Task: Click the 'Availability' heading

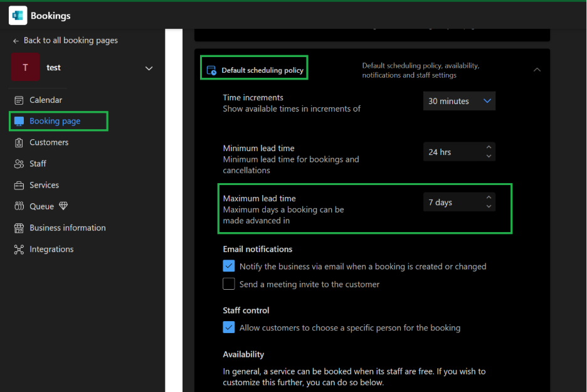Action: pos(243,354)
